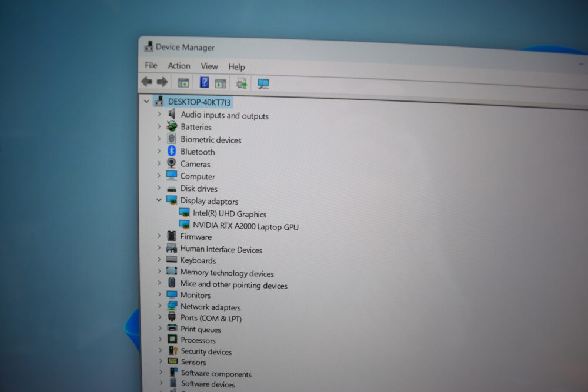
Task: Click the Bluetooth category icon
Action: [x=171, y=150]
